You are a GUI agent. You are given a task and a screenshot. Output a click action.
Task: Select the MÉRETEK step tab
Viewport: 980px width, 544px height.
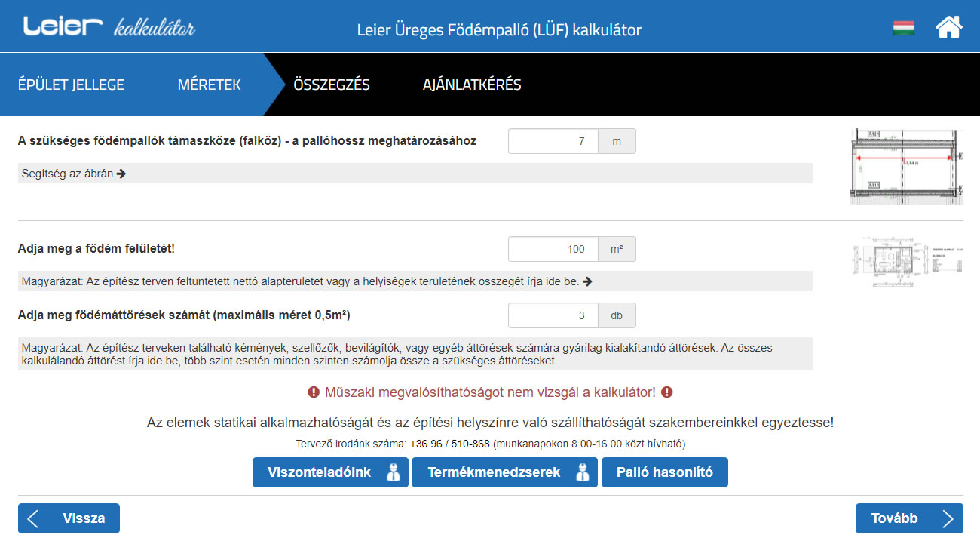pyautogui.click(x=209, y=85)
